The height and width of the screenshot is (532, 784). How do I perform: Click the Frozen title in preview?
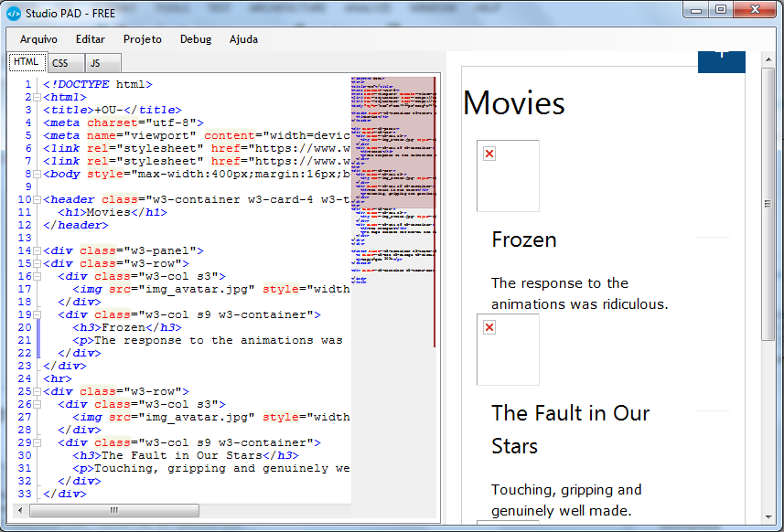coord(524,239)
